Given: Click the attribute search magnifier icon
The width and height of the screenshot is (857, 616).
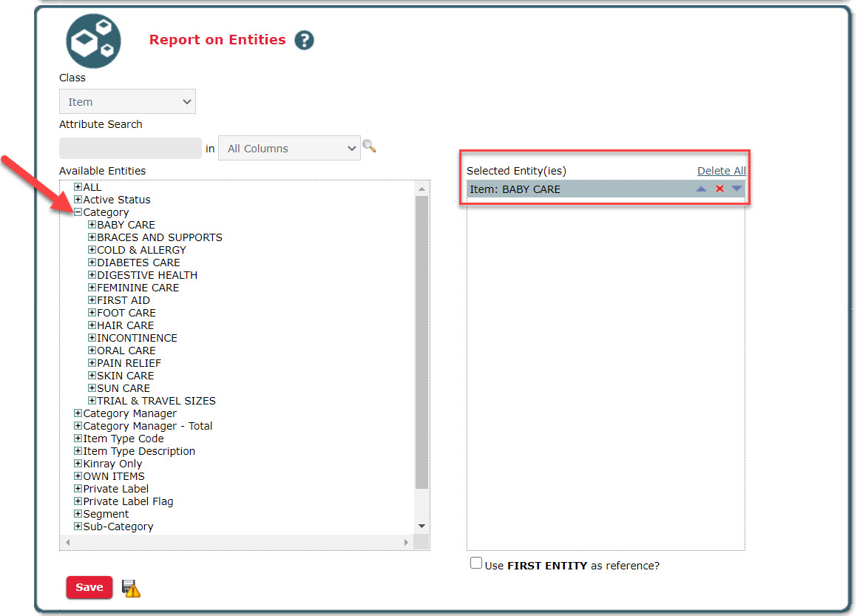Looking at the screenshot, I should coord(369,147).
